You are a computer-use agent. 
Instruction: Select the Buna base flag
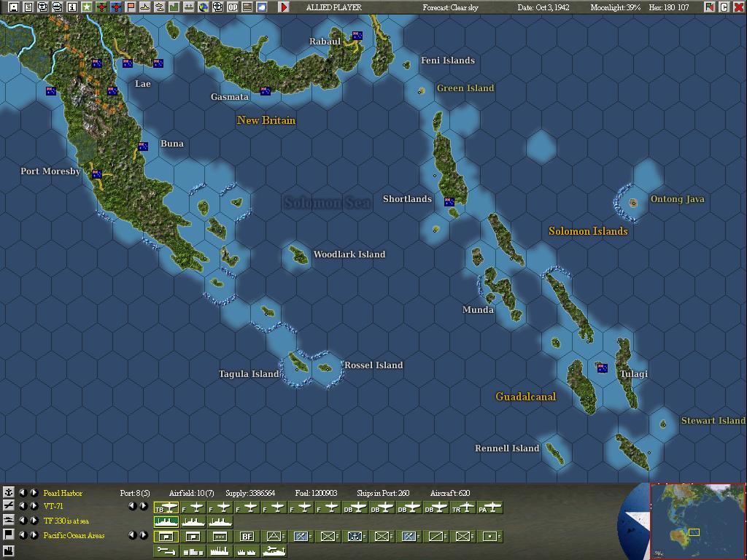tap(142, 146)
